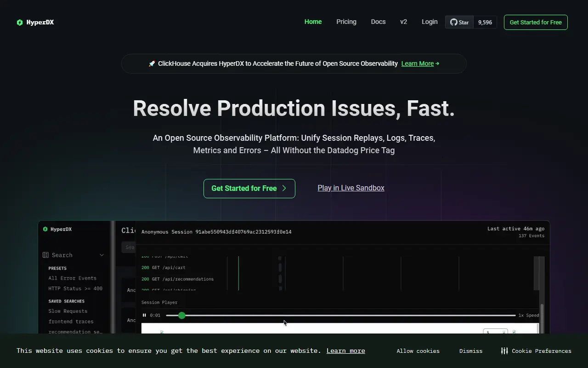This screenshot has width=588, height=368.
Task: Open the Home nav item
Action: [313, 22]
